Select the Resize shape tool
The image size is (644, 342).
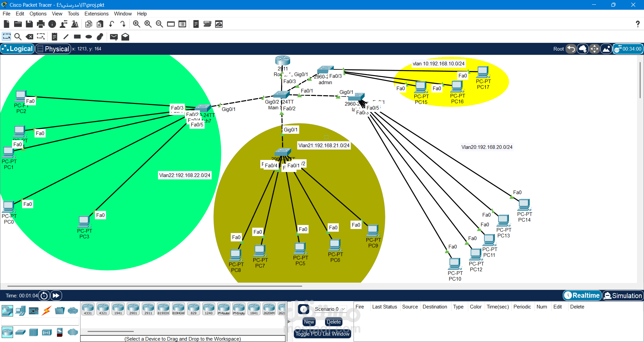pos(41,37)
